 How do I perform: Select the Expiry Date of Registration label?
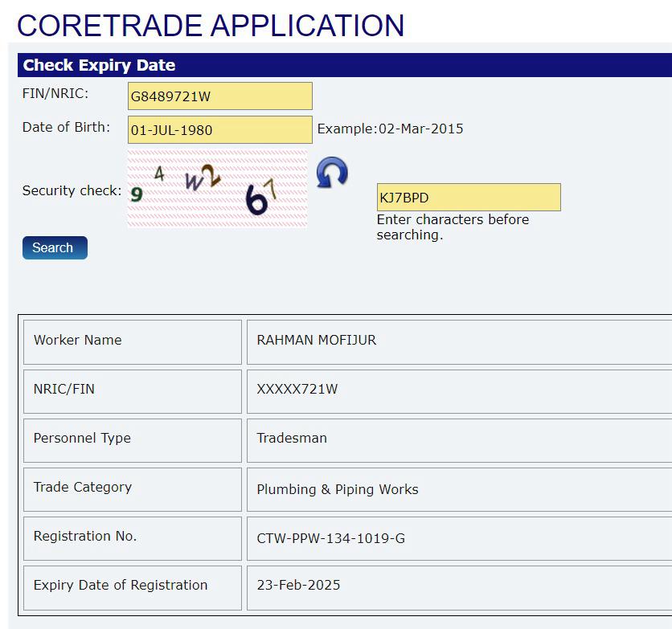pyautogui.click(x=133, y=586)
